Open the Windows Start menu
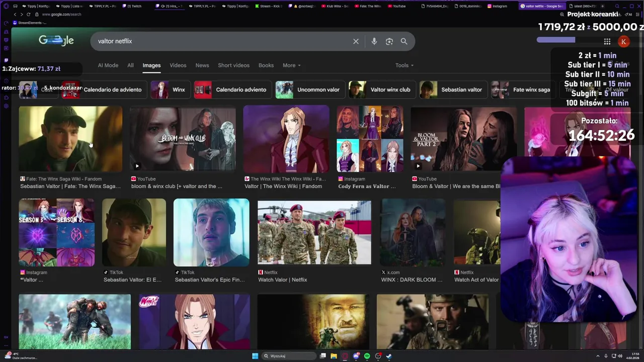Screen dimensions: 644x362 click(x=255, y=356)
